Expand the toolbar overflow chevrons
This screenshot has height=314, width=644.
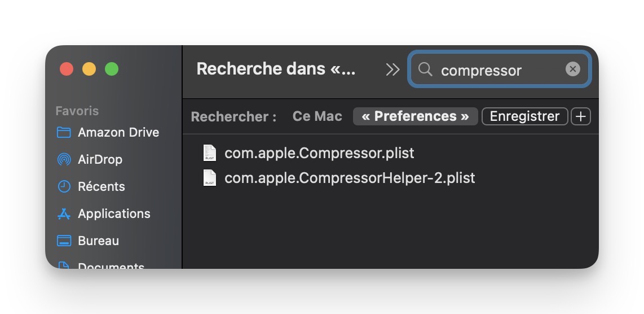(x=392, y=69)
